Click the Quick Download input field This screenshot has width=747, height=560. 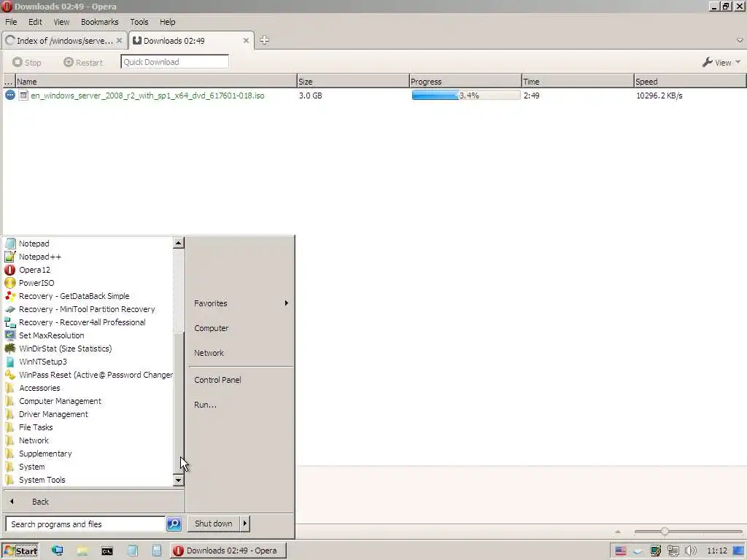174,62
